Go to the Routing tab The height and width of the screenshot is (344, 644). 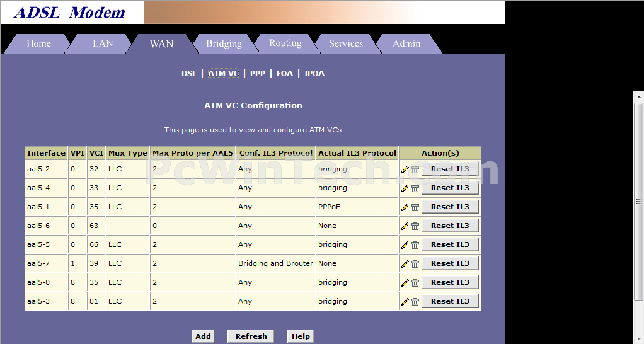click(285, 43)
